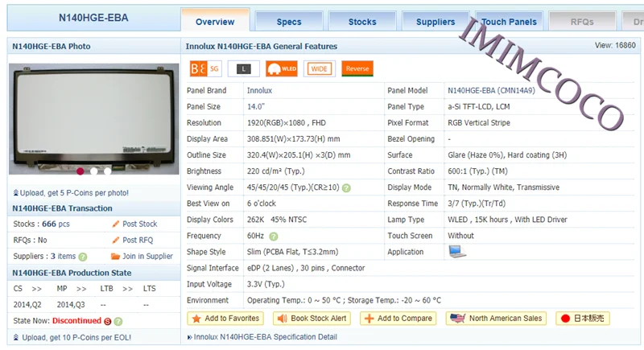
Task: Select the second photo carousel dot
Action: (93, 171)
